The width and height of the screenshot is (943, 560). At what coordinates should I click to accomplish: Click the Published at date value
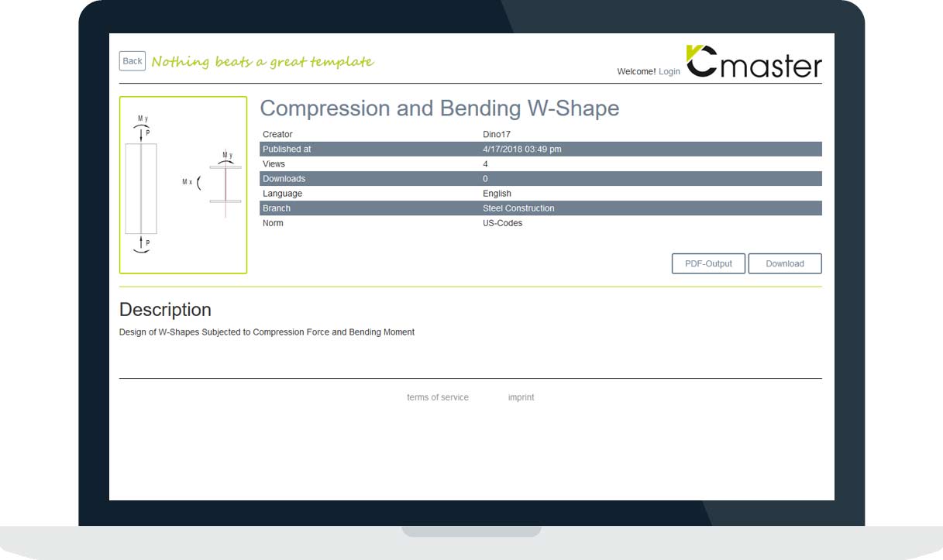(x=521, y=149)
